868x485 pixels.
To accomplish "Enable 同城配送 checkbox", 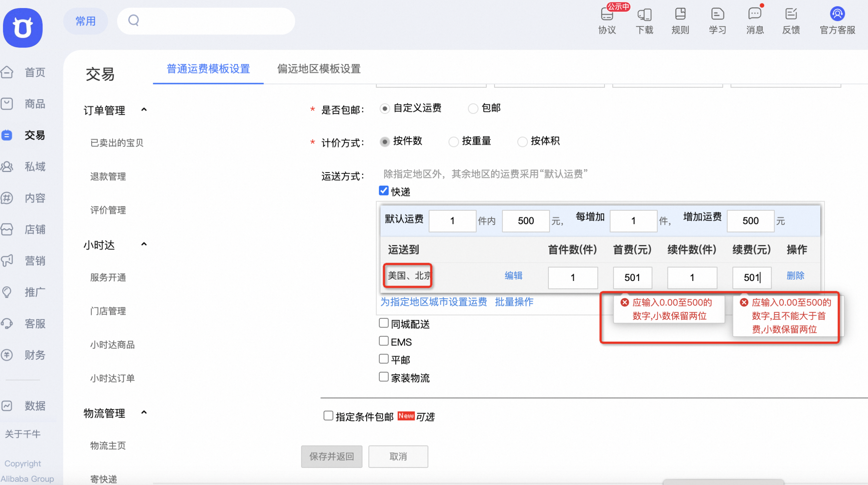I will pyautogui.click(x=383, y=323).
